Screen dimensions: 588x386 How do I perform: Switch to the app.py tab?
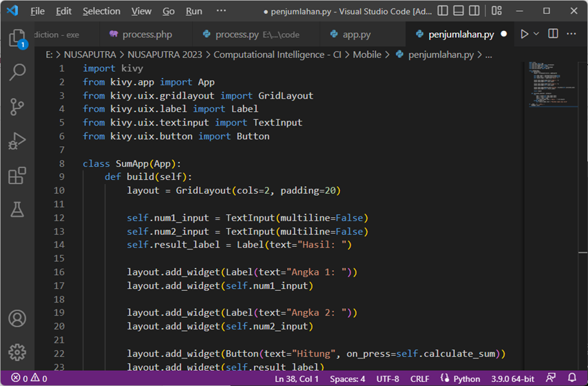pyautogui.click(x=350, y=34)
